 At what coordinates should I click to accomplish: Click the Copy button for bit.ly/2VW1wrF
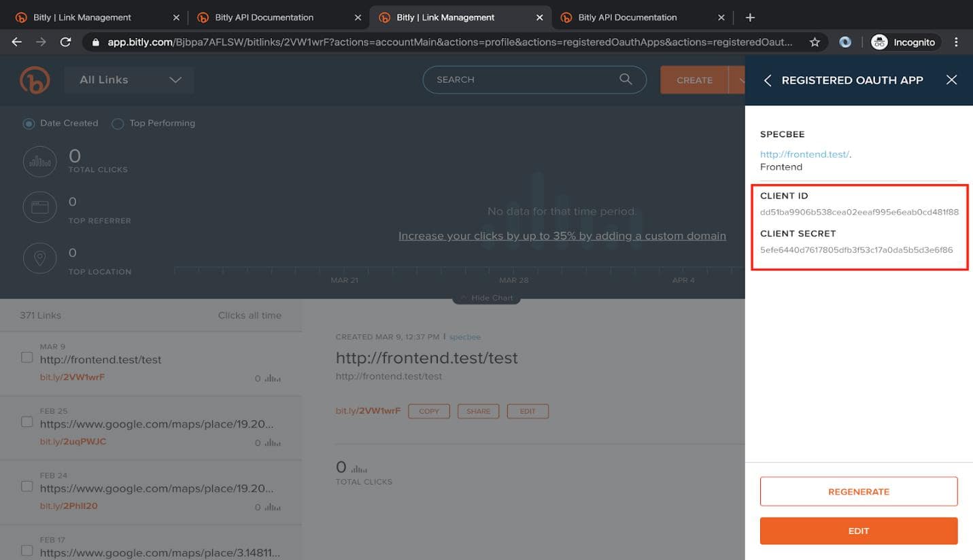429,411
